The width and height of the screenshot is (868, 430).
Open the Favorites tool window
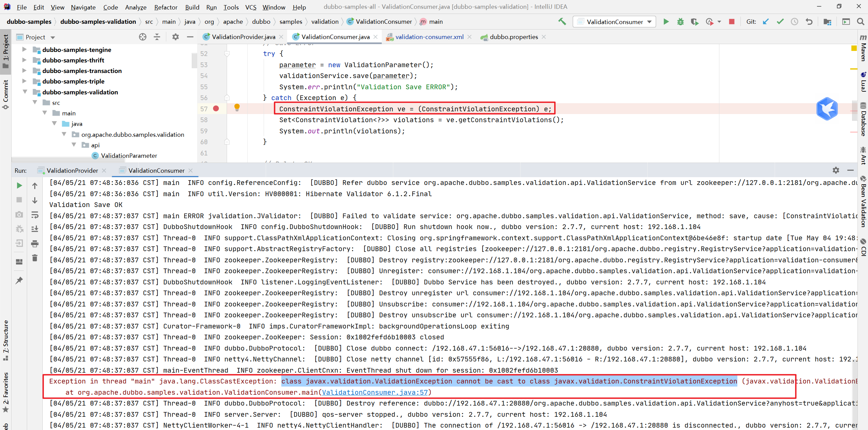point(5,392)
